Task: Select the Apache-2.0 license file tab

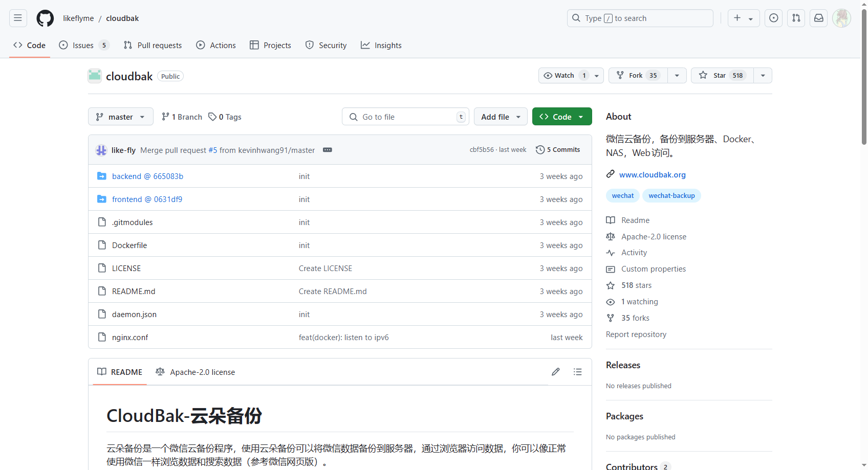Action: (196, 372)
